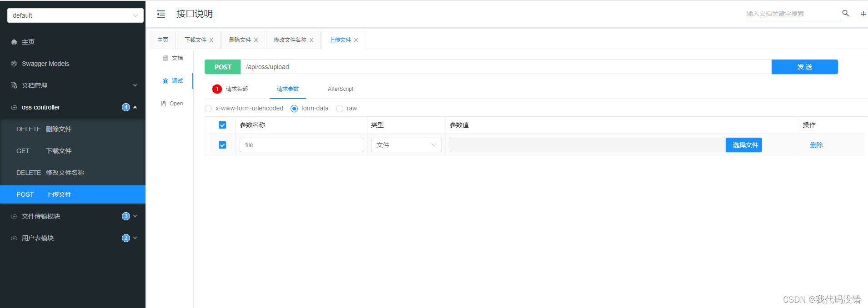Click the oss-controller count badge 4
Viewport: 868px width, 308px height.
pos(126,107)
